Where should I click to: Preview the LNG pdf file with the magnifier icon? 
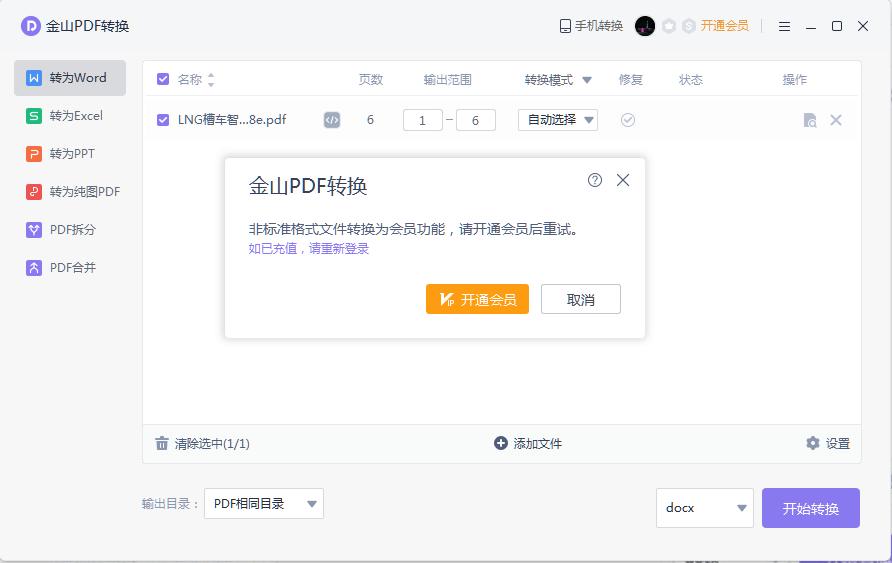(x=810, y=120)
